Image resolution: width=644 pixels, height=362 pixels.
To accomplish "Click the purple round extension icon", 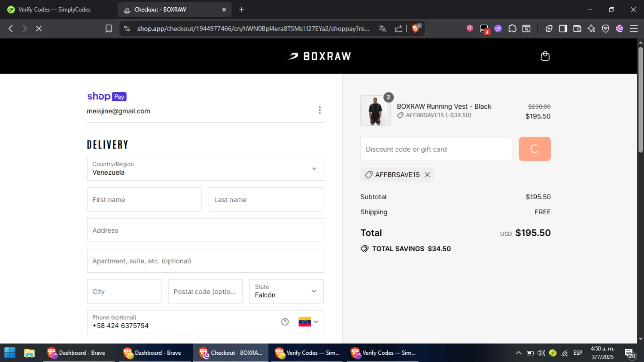I will pyautogui.click(x=498, y=28).
